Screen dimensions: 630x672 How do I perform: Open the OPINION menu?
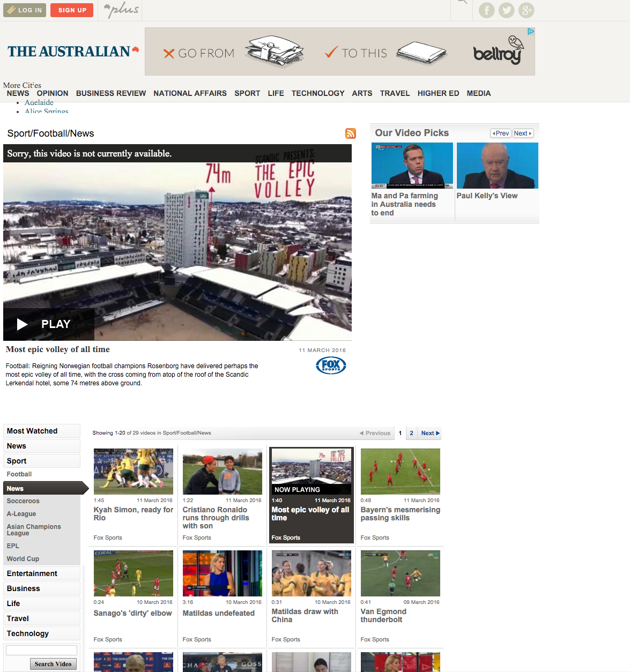click(53, 93)
